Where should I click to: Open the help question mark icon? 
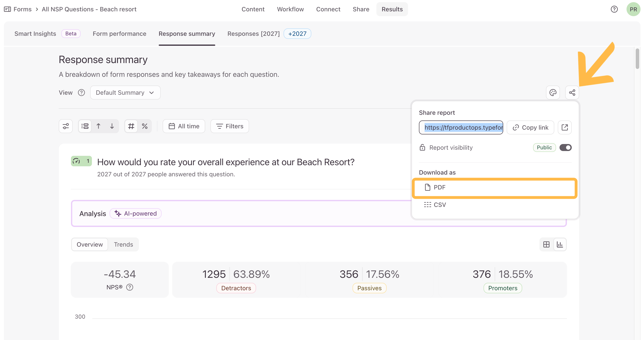(x=614, y=9)
